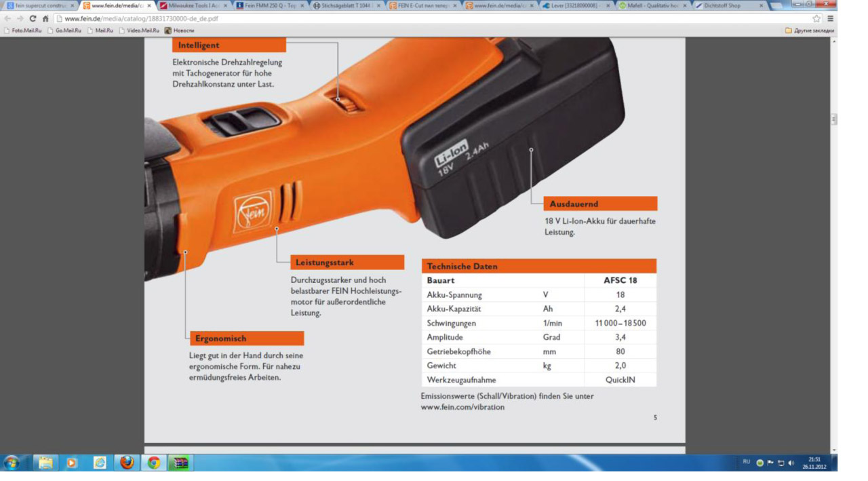The image size is (868, 481).
Task: Switch to the 'Mafell - Qualitativ' tab
Action: (654, 5)
